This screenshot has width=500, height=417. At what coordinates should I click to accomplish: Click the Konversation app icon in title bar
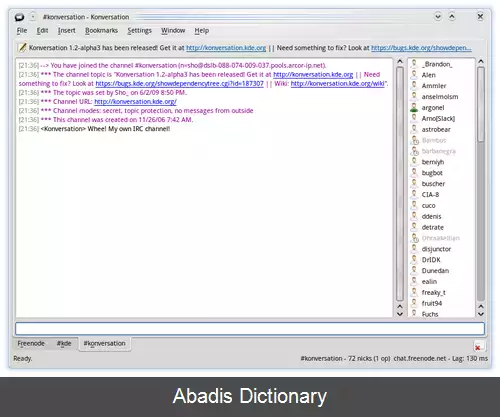(x=19, y=17)
